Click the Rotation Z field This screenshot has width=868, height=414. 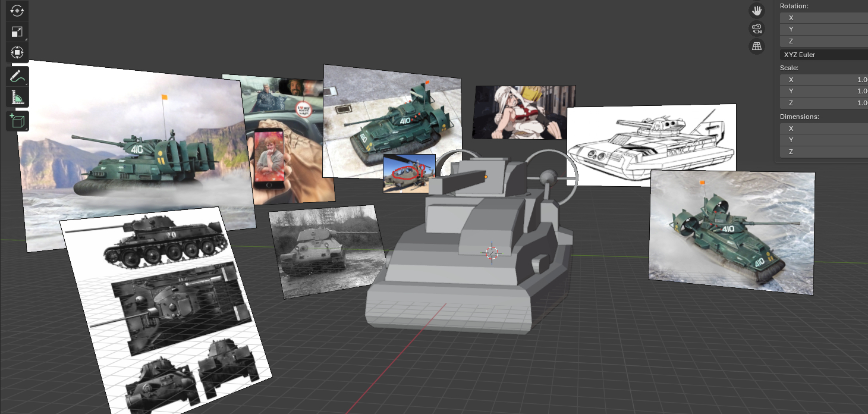(823, 42)
